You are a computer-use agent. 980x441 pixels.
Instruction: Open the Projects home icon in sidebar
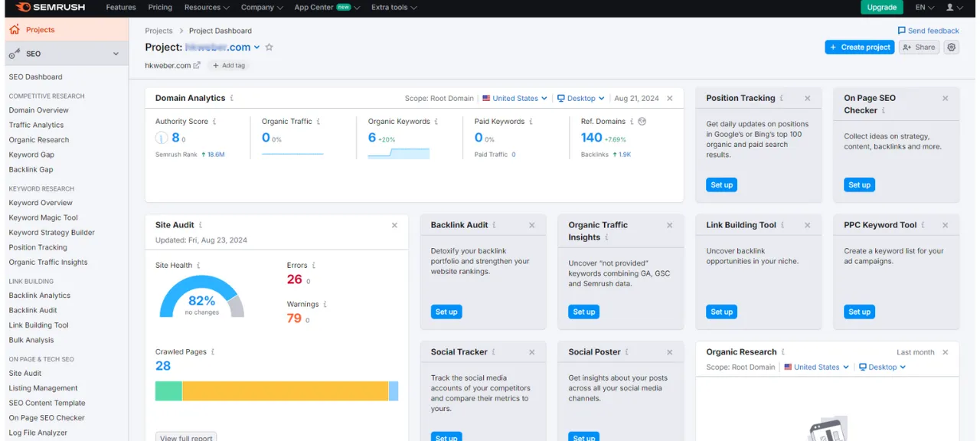(15, 30)
